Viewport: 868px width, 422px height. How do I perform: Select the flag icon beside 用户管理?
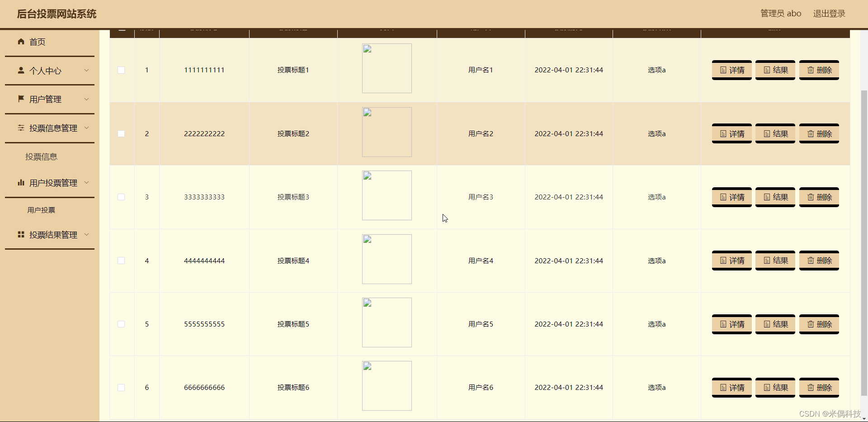pos(20,99)
